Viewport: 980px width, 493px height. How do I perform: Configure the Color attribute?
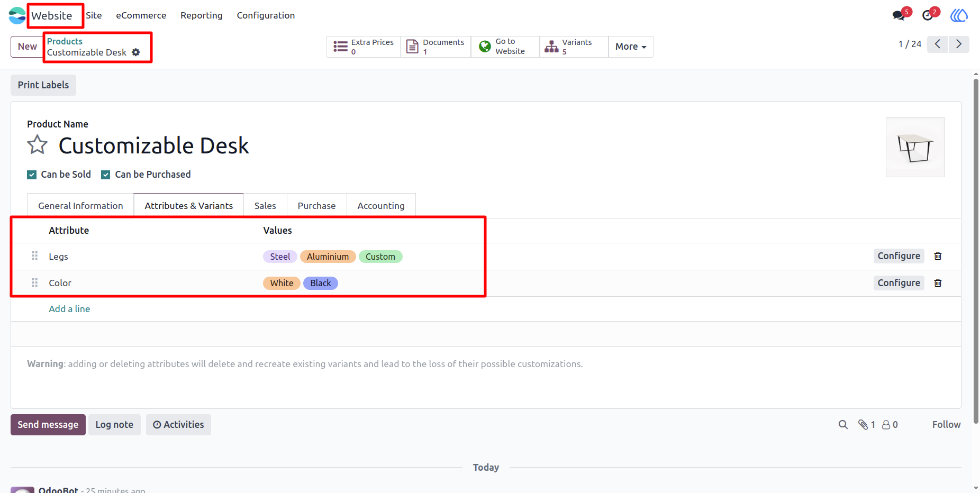(x=899, y=283)
